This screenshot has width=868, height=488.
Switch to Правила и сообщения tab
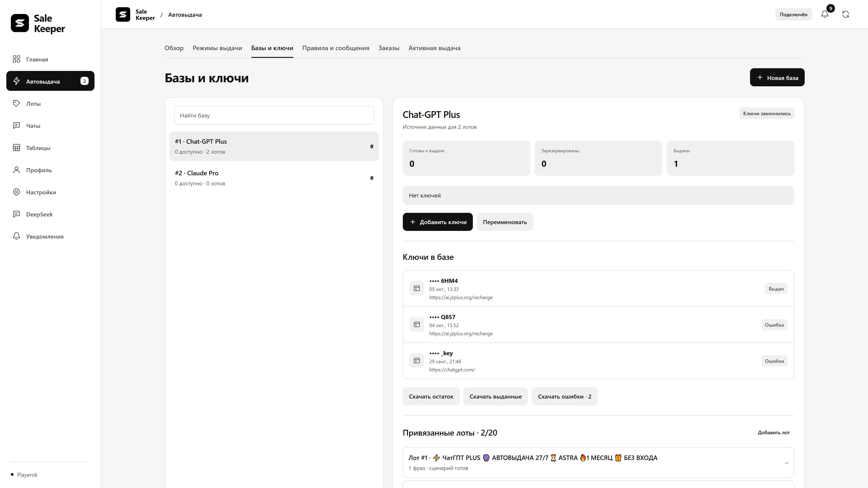[x=336, y=48]
